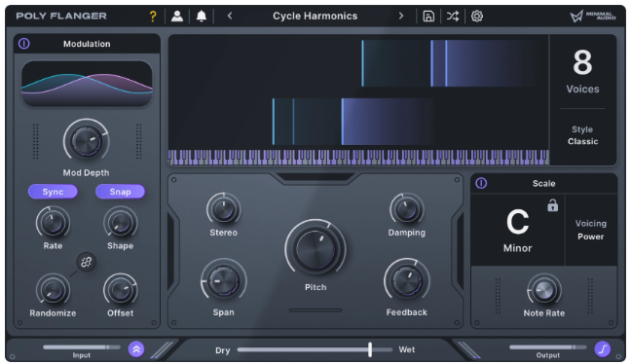Image resolution: width=631 pixels, height=364 pixels.
Task: Click the Feedback knob
Action: [406, 280]
